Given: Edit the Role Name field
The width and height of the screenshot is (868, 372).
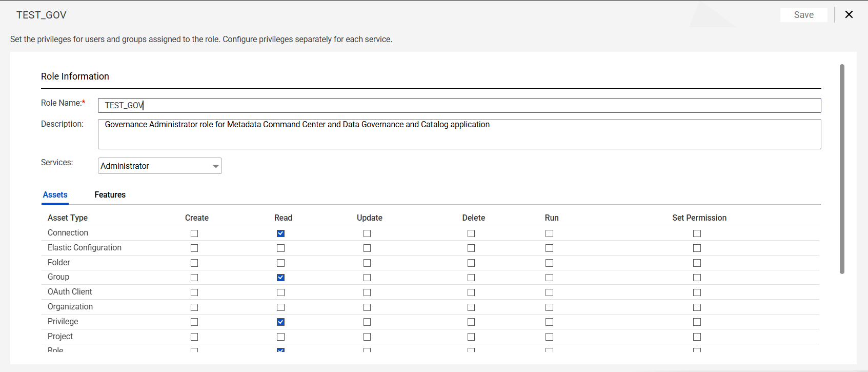Looking at the screenshot, I should point(459,105).
